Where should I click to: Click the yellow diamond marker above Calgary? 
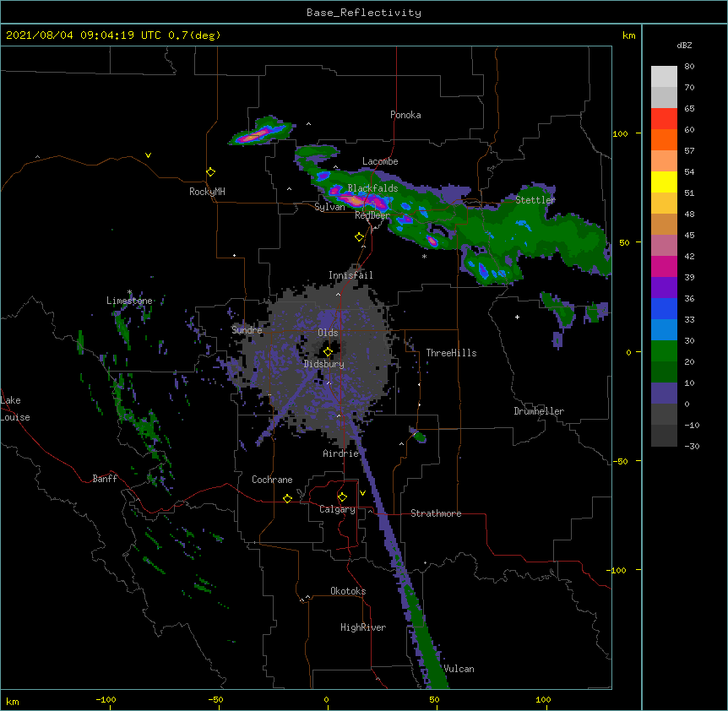342,497
